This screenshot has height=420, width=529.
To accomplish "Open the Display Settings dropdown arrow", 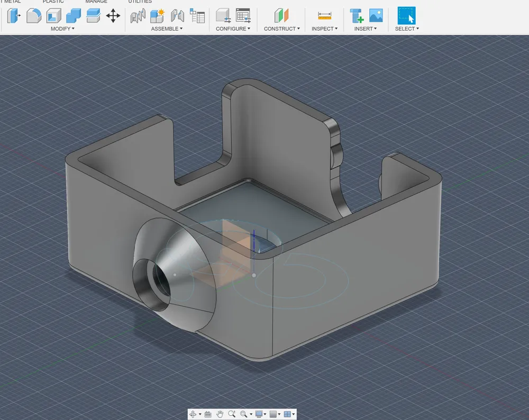I will point(265,414).
